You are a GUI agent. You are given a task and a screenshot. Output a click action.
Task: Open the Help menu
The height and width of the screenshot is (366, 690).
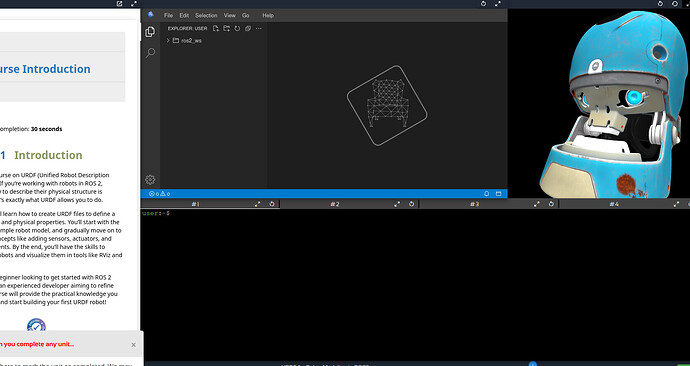268,15
